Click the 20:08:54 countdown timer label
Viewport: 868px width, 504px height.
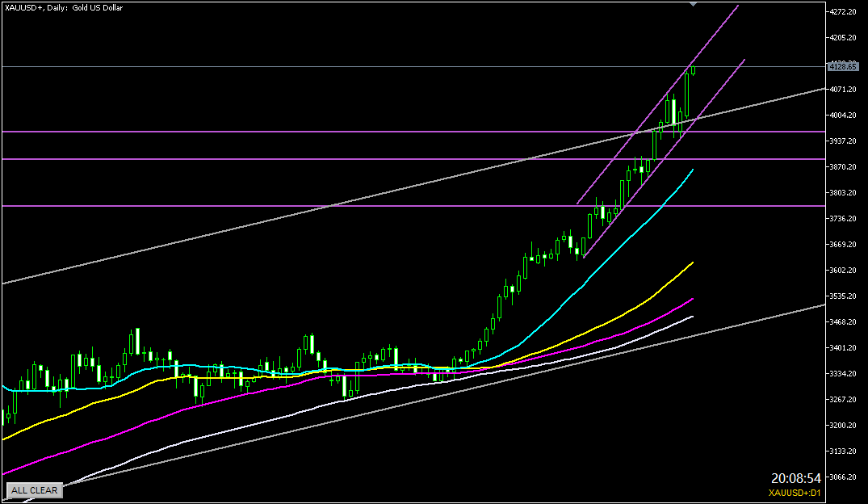click(795, 478)
